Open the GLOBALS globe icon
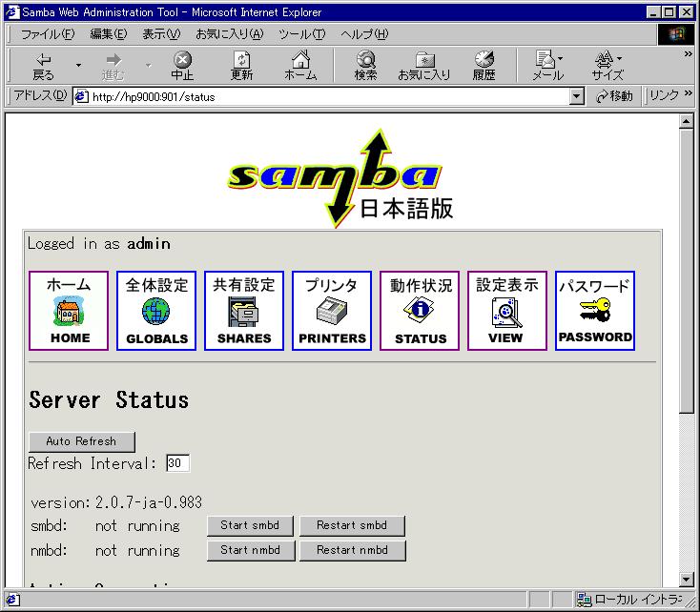700x612 pixels. [156, 311]
